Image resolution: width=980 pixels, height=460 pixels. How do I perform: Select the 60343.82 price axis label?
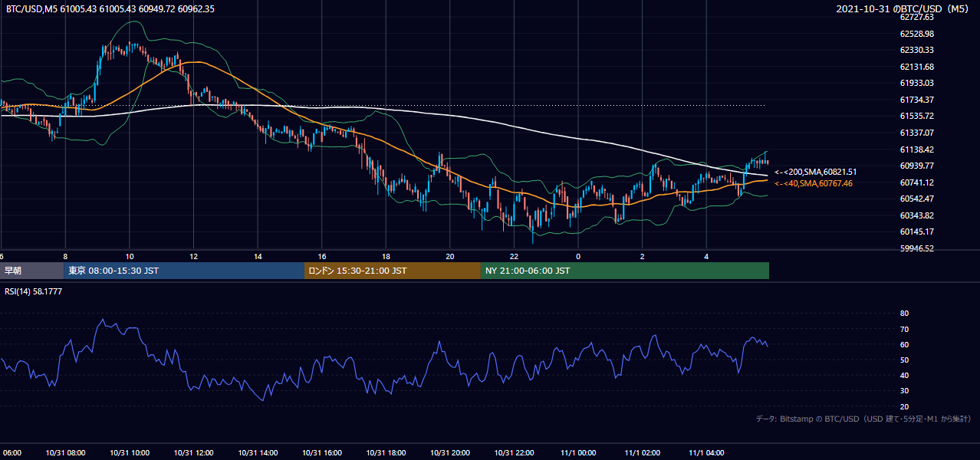pos(916,215)
